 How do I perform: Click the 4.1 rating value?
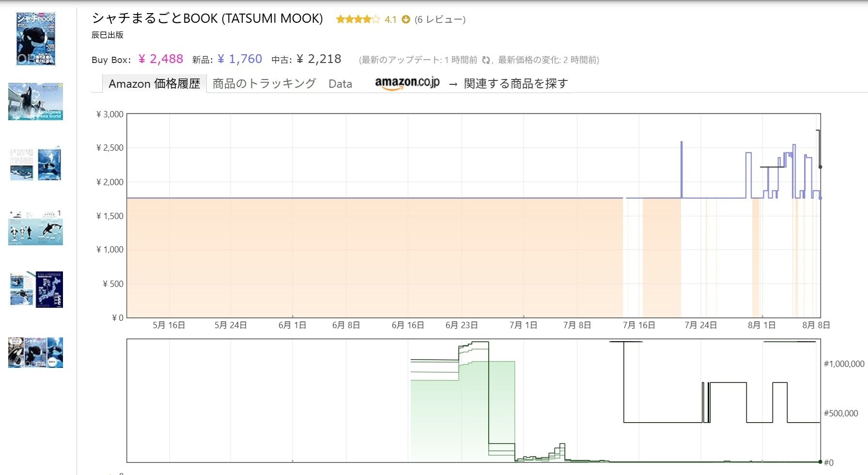coord(390,19)
